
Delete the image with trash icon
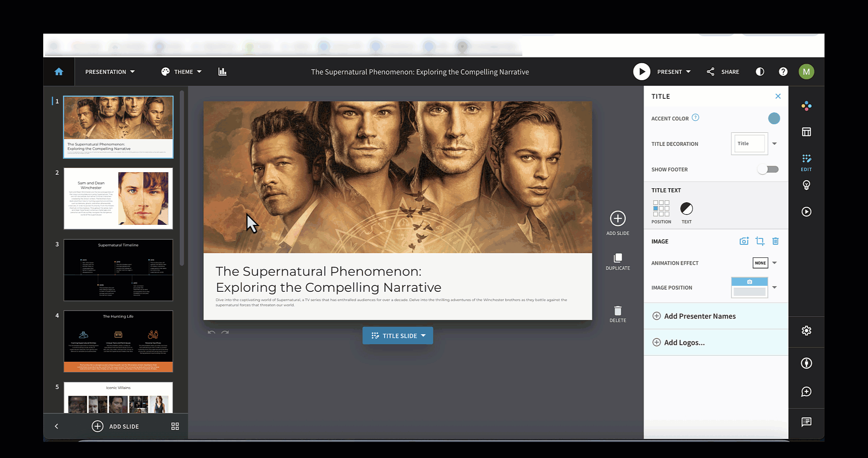point(776,241)
